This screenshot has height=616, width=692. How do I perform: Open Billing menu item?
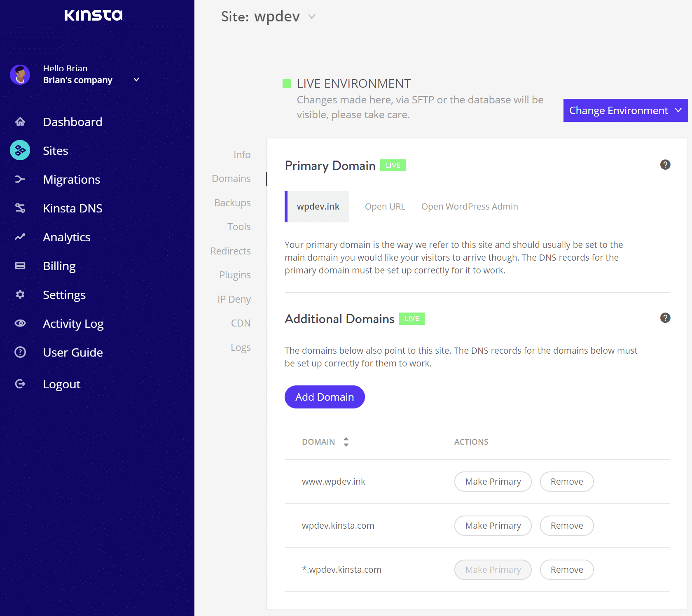click(x=59, y=266)
